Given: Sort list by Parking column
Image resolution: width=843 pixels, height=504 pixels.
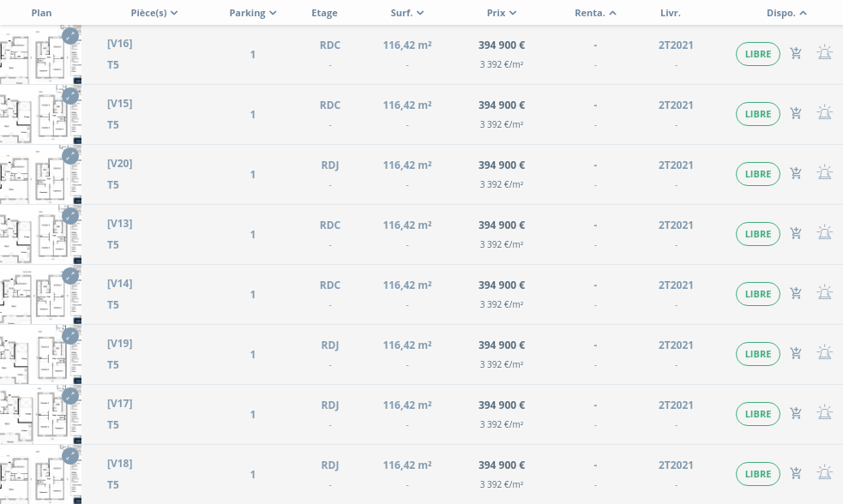Looking at the screenshot, I should tap(253, 13).
